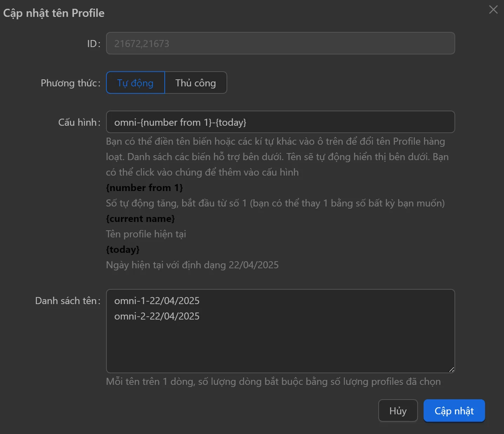
Task: Select the Tự động method option
Action: 135,83
